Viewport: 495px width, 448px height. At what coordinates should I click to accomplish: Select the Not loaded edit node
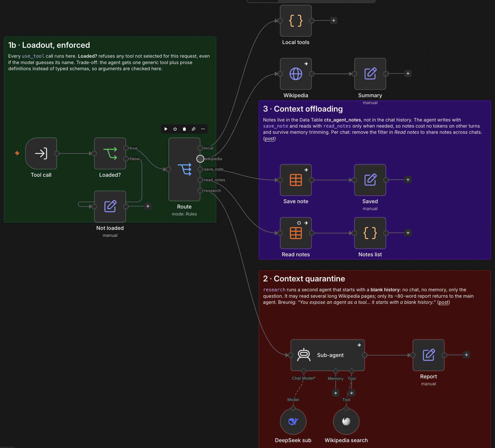pyautogui.click(x=110, y=206)
